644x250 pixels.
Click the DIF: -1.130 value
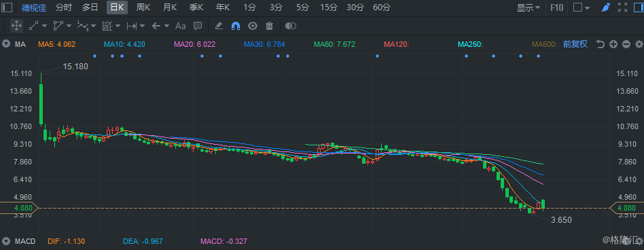click(67, 241)
